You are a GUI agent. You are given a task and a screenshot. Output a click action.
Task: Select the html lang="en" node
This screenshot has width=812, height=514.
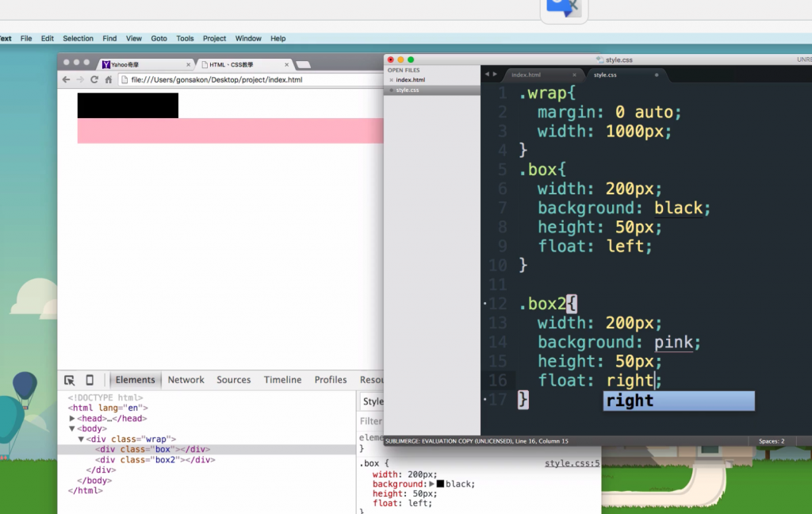pos(108,408)
